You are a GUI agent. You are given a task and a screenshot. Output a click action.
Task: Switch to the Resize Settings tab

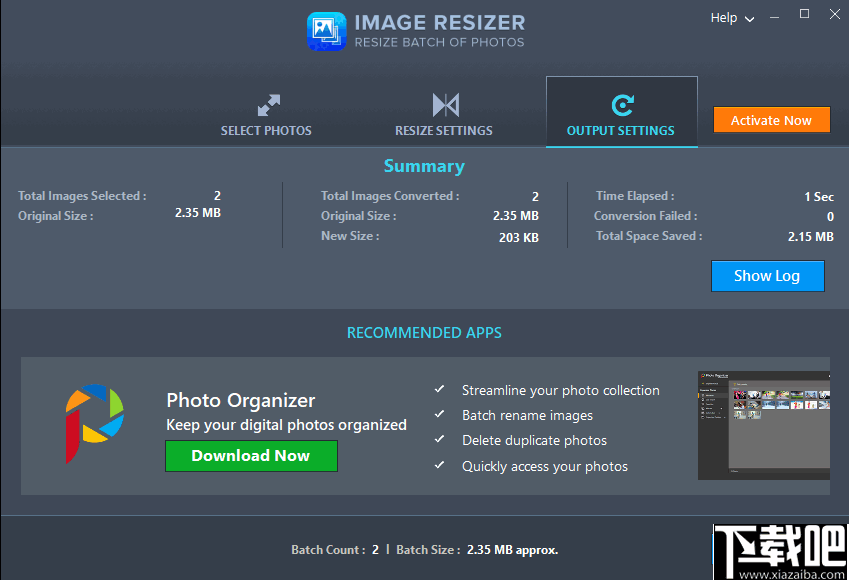point(443,130)
